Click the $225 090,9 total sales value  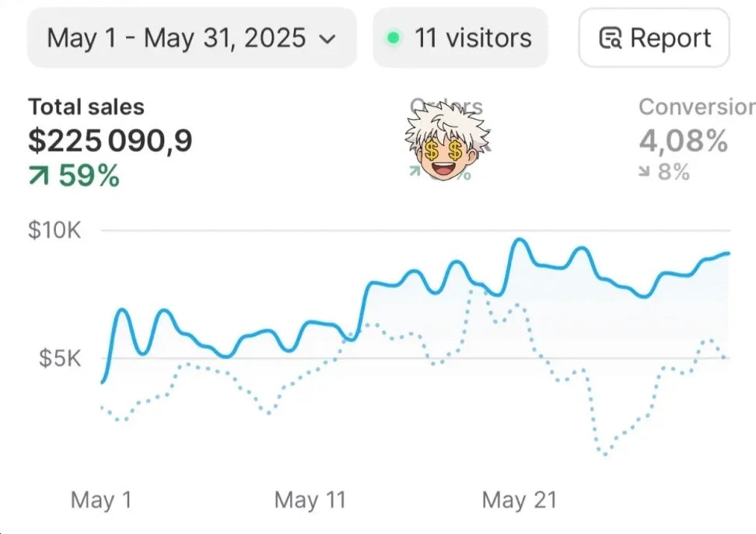[110, 141]
